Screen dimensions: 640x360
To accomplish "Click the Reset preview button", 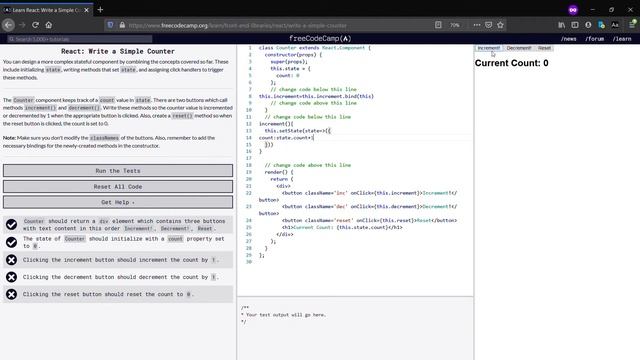I will 544,48.
